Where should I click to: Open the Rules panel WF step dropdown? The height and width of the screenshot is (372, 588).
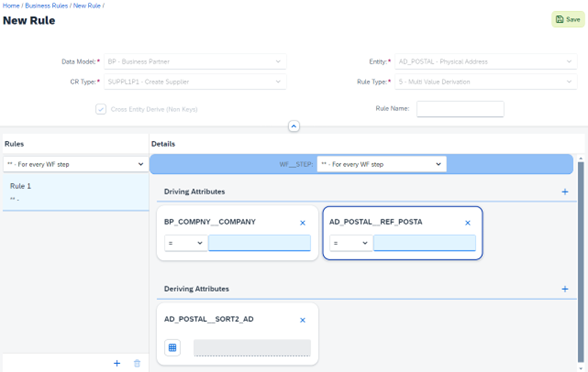click(75, 164)
